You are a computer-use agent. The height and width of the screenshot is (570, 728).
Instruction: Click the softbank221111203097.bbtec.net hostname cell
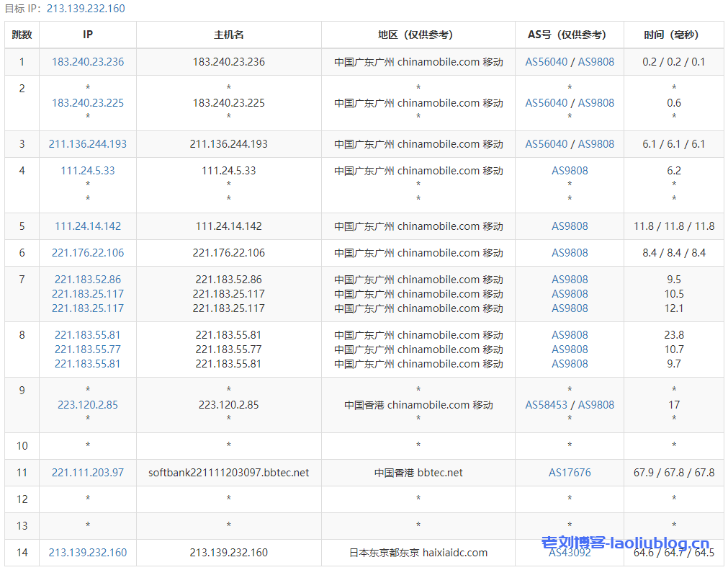(229, 473)
